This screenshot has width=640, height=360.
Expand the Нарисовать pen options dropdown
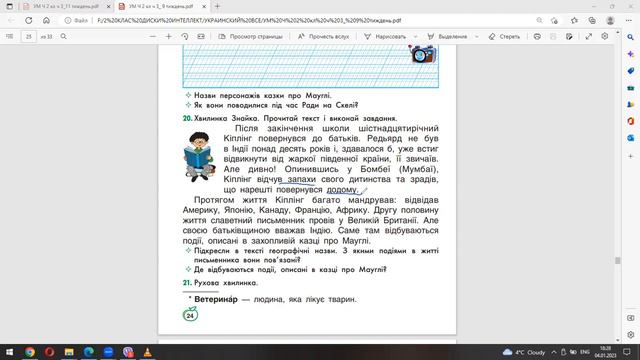[416, 36]
